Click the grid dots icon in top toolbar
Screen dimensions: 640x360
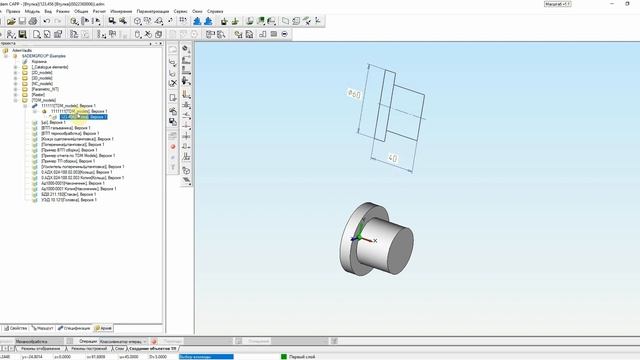[x=183, y=20]
